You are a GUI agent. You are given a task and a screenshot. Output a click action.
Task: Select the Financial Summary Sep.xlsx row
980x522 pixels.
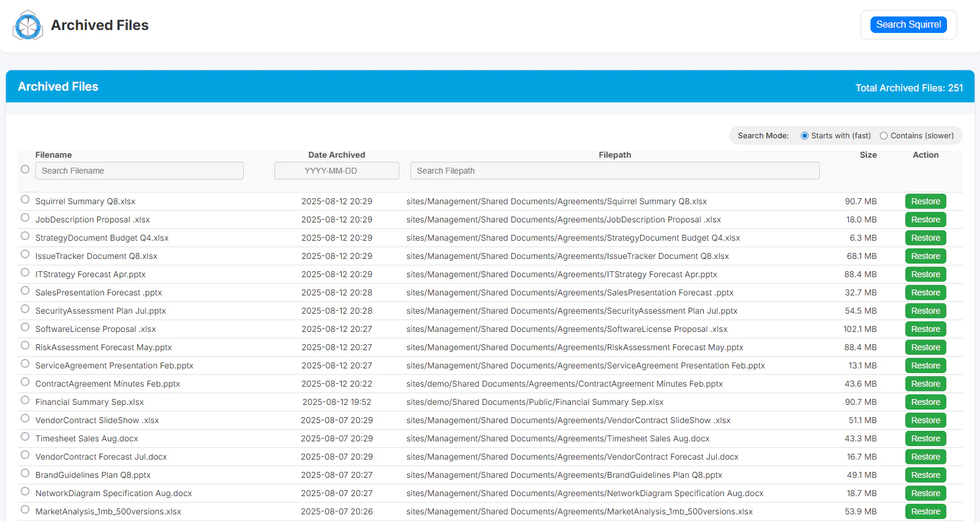(x=25, y=400)
